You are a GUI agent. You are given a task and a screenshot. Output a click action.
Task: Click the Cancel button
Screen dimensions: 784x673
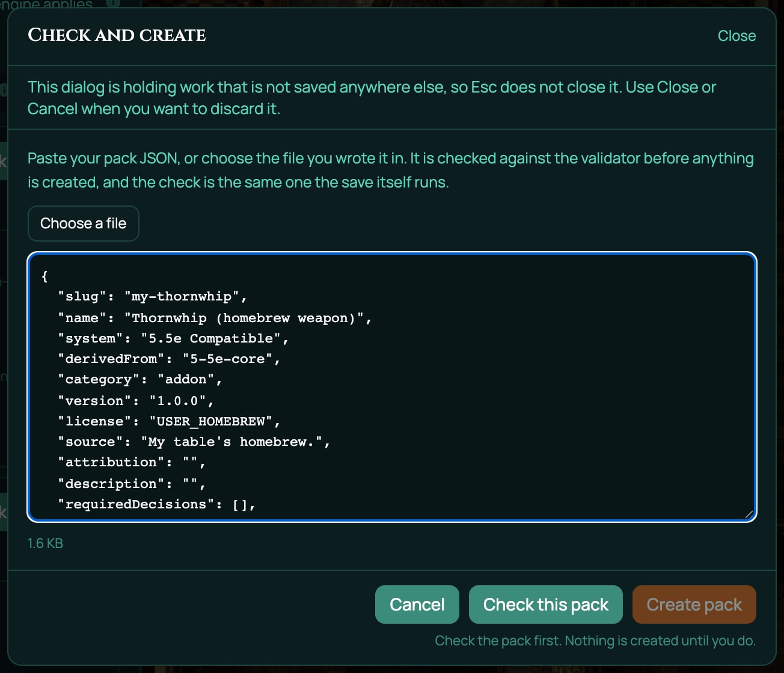click(417, 604)
